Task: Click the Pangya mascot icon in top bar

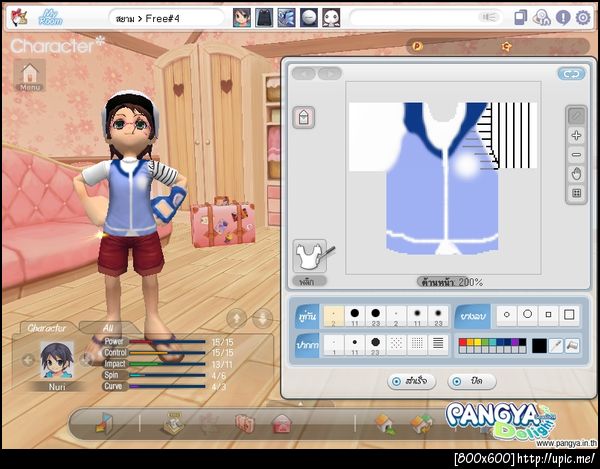Action: 19,18
